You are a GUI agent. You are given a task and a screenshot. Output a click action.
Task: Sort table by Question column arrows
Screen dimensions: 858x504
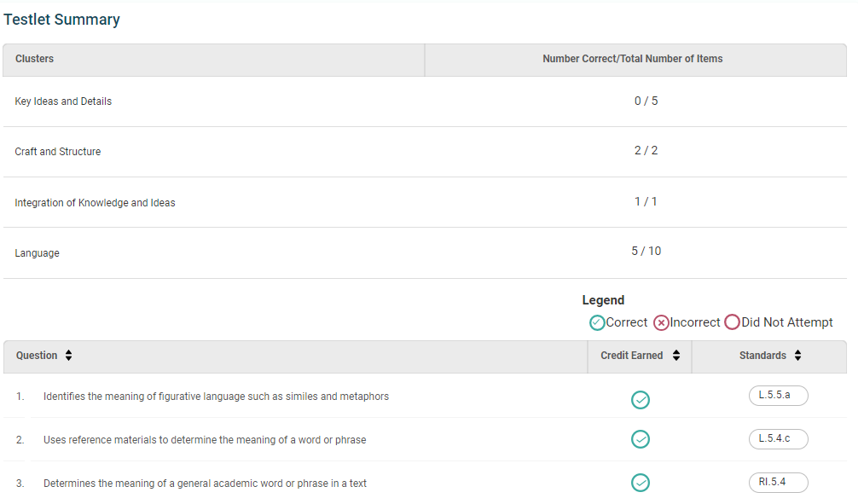68,355
